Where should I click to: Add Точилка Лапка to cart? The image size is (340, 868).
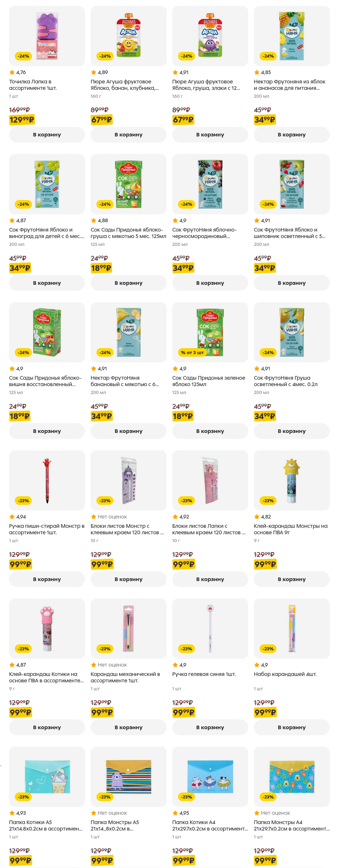pos(47,135)
